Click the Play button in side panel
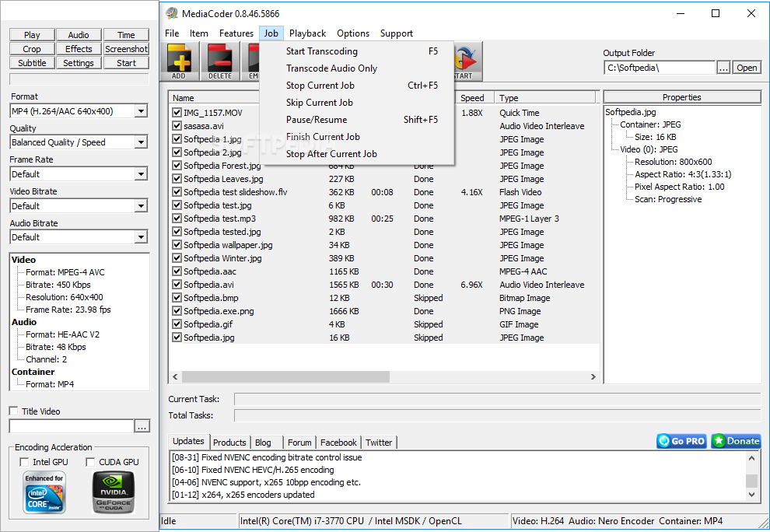The width and height of the screenshot is (770, 532). tap(32, 35)
